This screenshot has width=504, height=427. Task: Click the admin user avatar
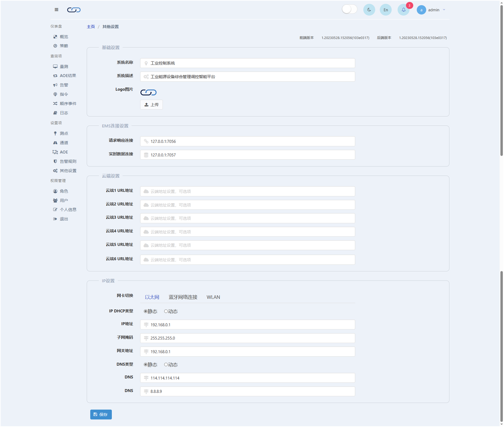click(421, 10)
